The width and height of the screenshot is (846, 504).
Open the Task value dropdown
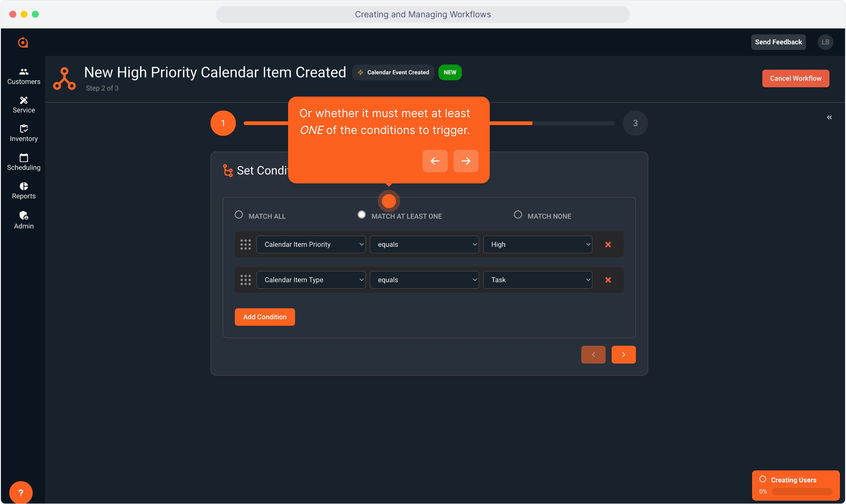click(x=537, y=280)
